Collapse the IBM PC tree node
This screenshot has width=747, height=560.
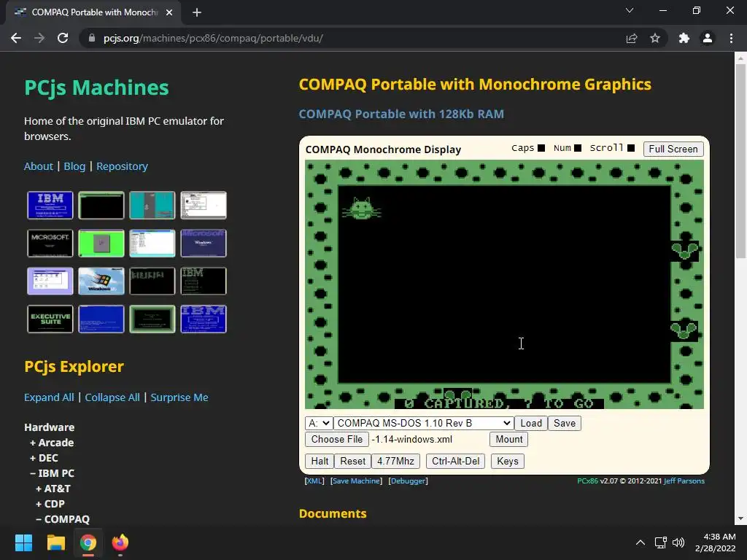(x=52, y=472)
